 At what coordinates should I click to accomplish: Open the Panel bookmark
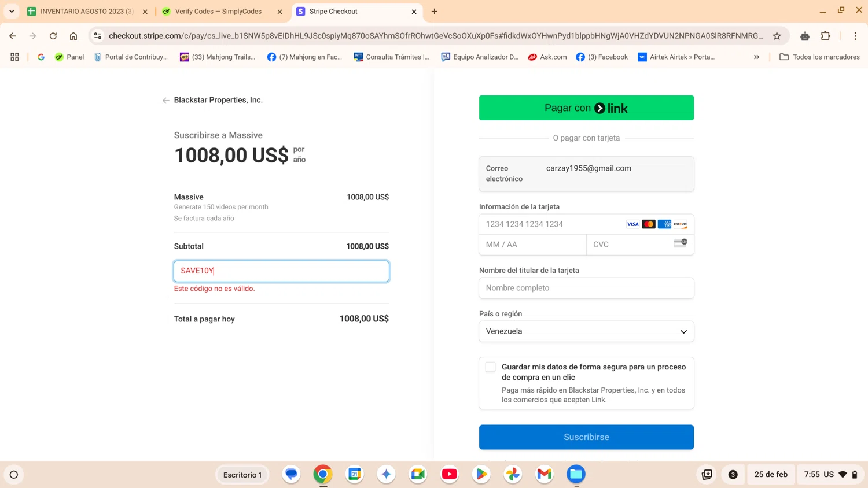[69, 57]
